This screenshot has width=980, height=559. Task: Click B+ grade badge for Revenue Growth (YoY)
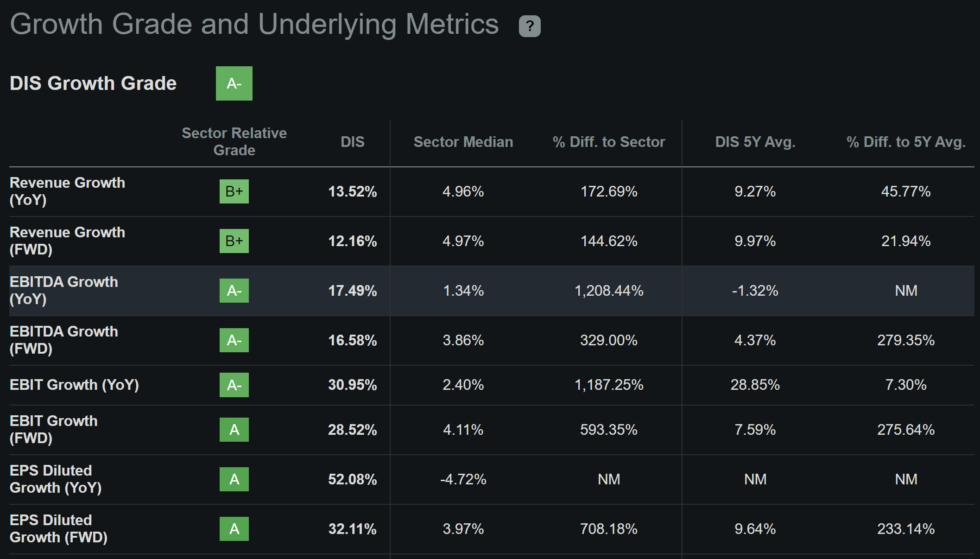tap(234, 191)
